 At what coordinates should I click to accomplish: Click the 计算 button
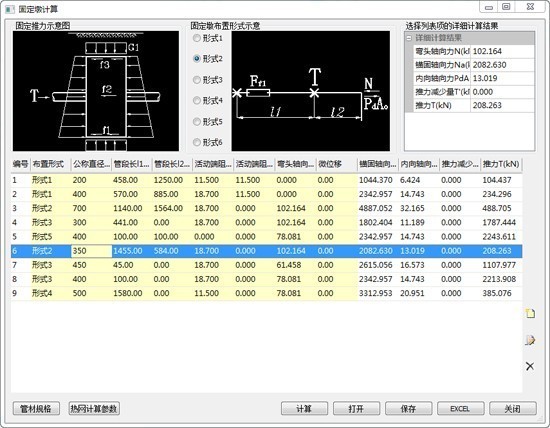pyautogui.click(x=304, y=409)
